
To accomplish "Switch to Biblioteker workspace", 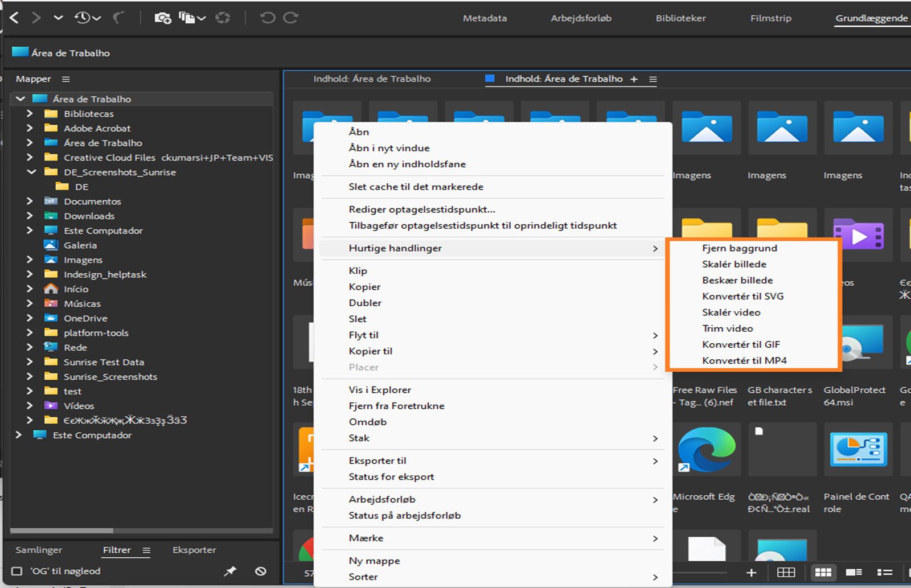I will coord(680,18).
